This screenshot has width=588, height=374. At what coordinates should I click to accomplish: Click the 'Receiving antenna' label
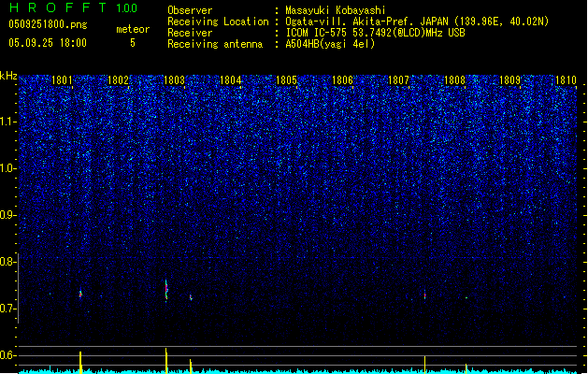coord(215,44)
